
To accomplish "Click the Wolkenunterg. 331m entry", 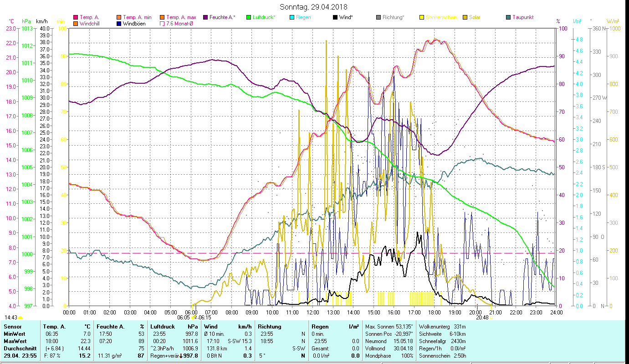I will 442,327.
